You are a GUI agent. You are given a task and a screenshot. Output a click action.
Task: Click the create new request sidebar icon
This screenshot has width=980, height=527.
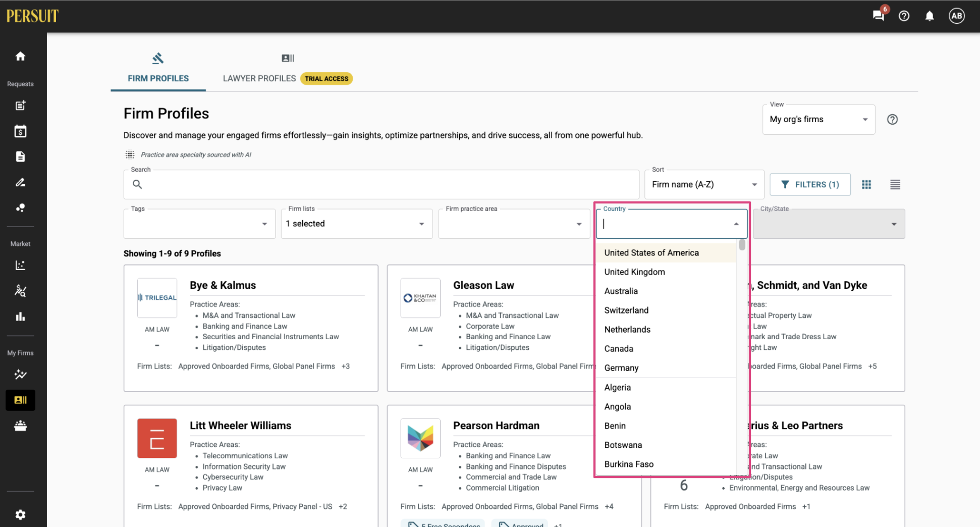click(20, 106)
